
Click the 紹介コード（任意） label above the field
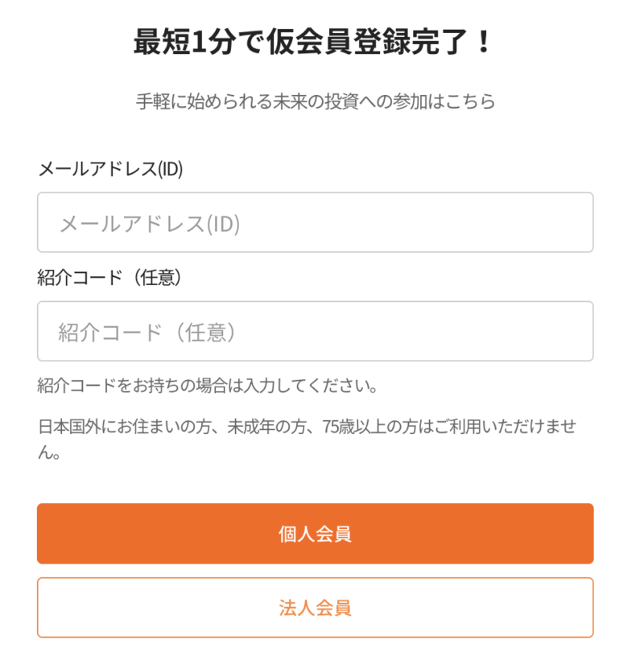coord(110,278)
